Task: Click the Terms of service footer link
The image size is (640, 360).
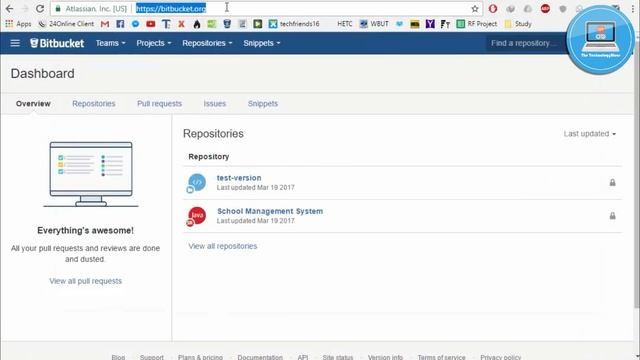Action: click(x=441, y=357)
